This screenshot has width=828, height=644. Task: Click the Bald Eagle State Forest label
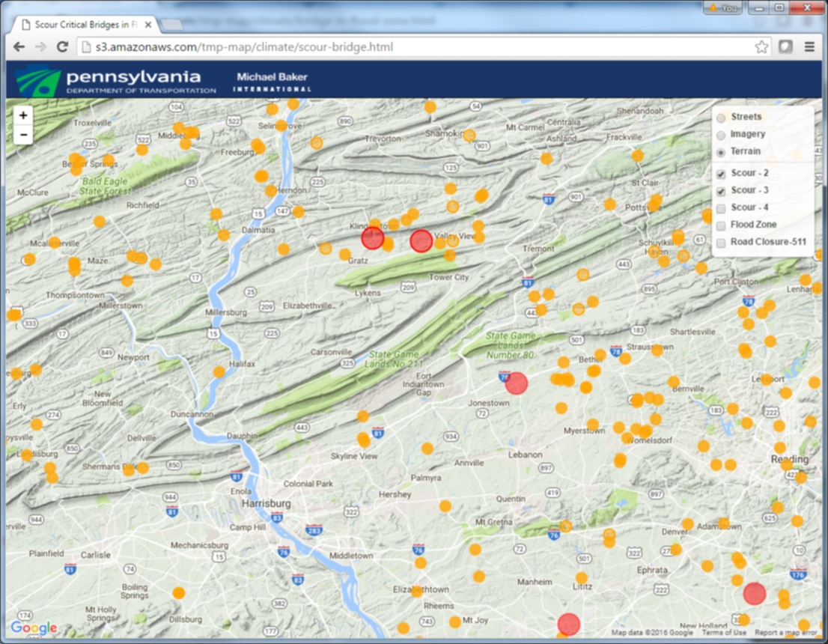105,186
